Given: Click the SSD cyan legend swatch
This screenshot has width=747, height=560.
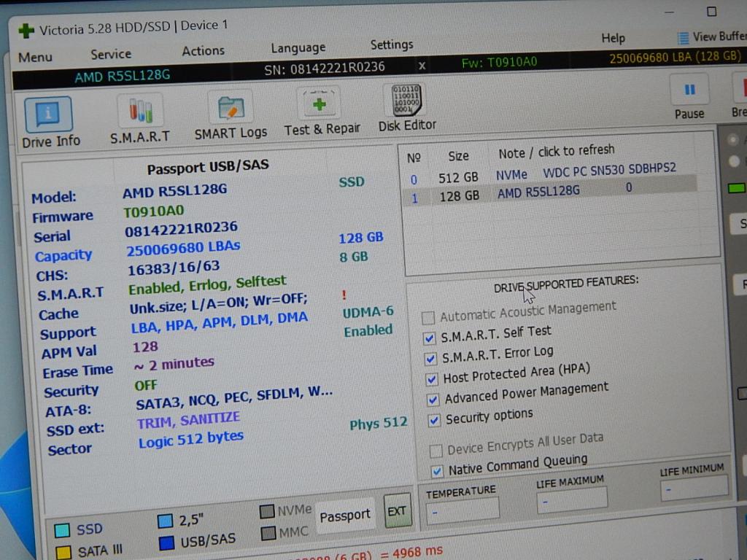Looking at the screenshot, I should click(x=62, y=530).
